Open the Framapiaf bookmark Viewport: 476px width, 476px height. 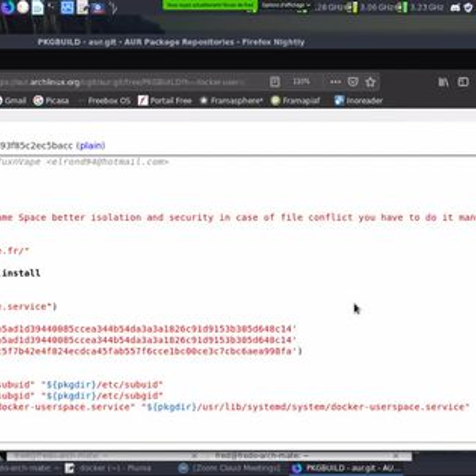[296, 101]
